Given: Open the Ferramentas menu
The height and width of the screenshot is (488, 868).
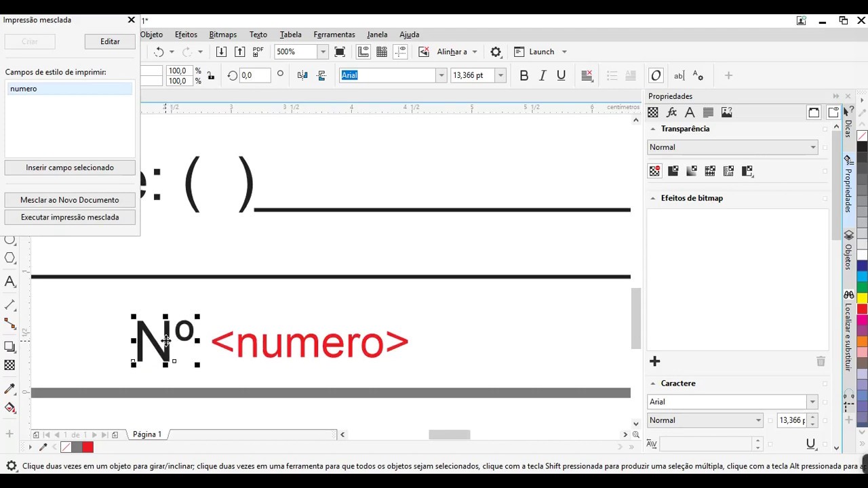Looking at the screenshot, I should coord(334,35).
